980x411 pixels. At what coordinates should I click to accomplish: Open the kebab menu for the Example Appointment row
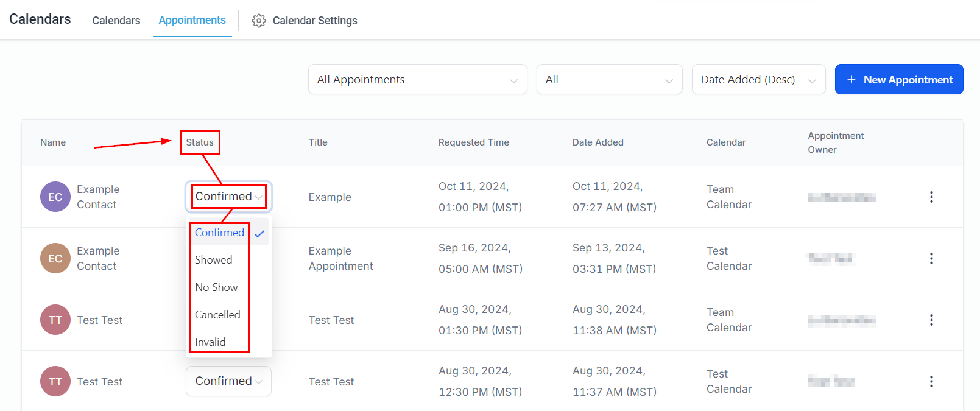(931, 258)
